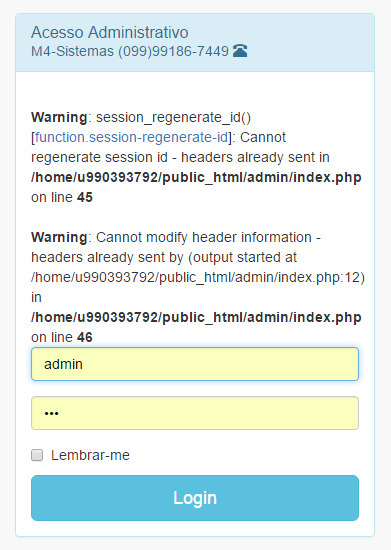The width and height of the screenshot is (391, 550).
Task: Click the Lembrar-me label text
Action: click(90, 455)
